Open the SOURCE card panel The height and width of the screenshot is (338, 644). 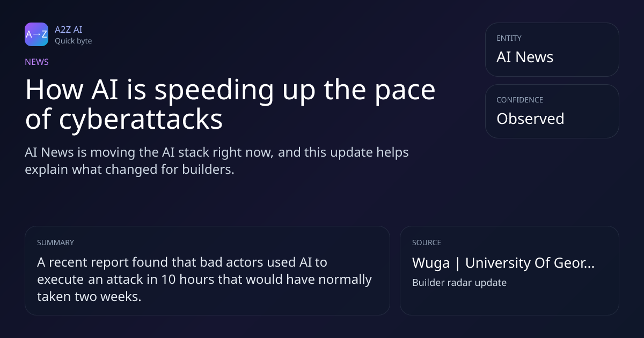tap(509, 270)
